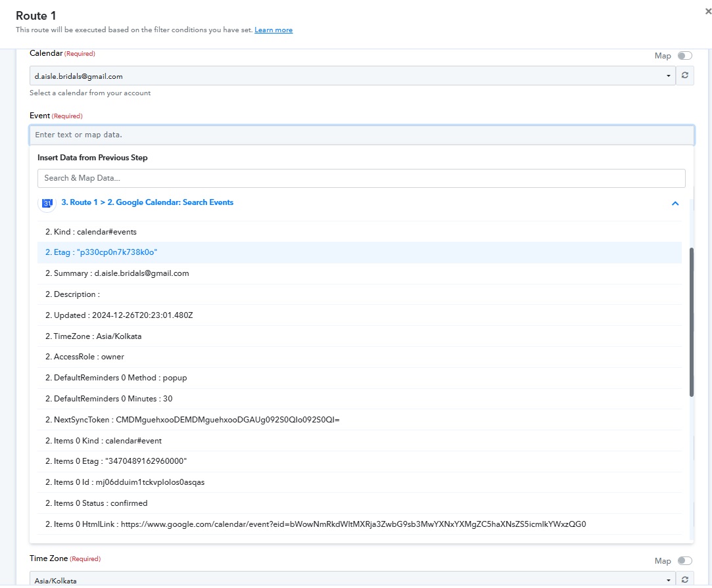Click the Route 1 Google Calendar step title

pyautogui.click(x=147, y=202)
